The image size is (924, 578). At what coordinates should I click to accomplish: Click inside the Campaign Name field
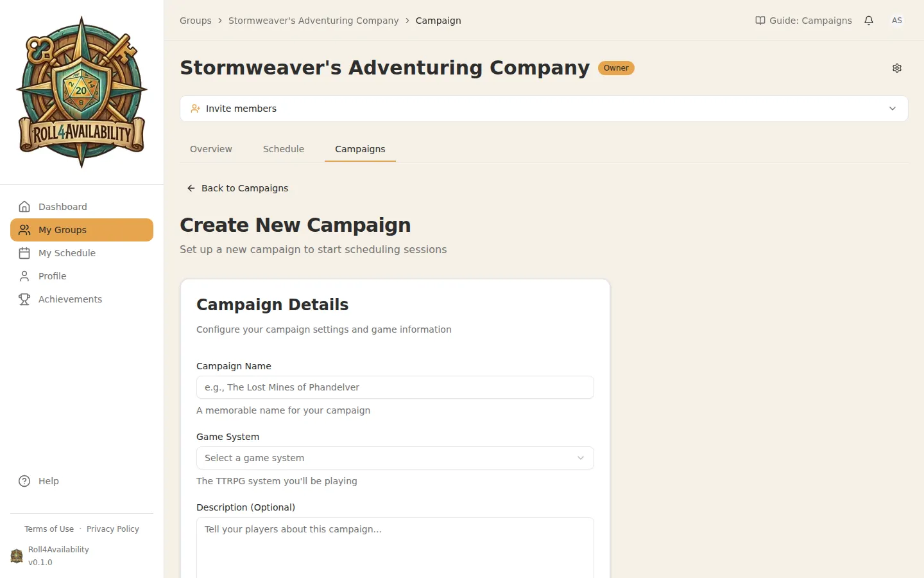[395, 387]
